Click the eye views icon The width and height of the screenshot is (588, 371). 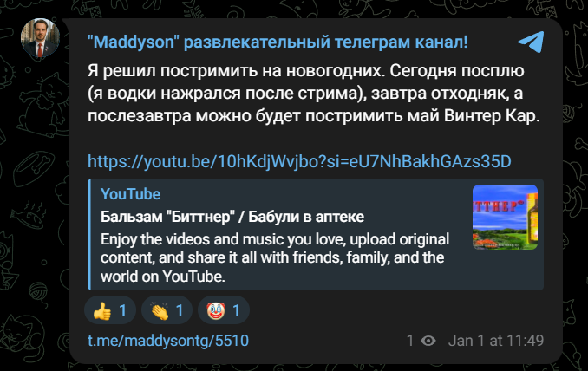point(428,341)
